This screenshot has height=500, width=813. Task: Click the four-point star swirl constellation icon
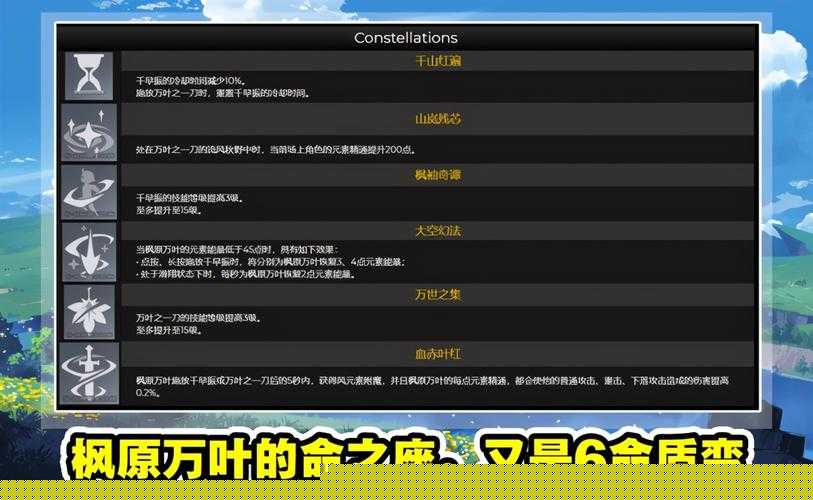(x=89, y=133)
